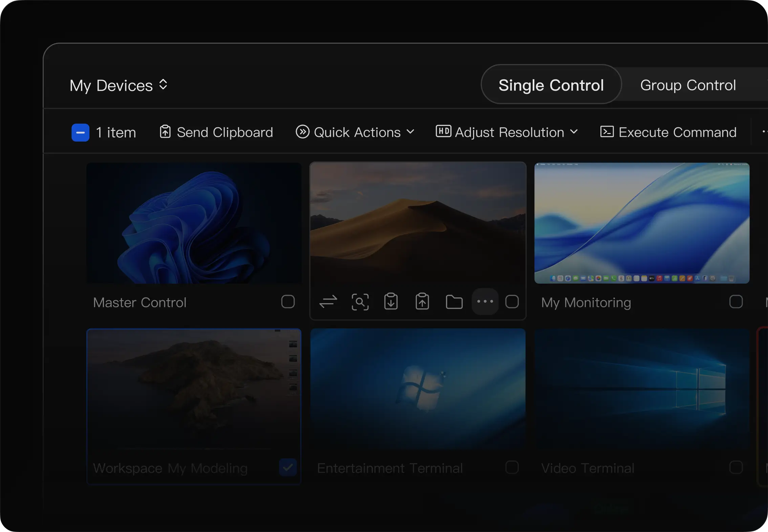
Task: Click the screen search icon on the hovered card
Action: click(x=360, y=302)
